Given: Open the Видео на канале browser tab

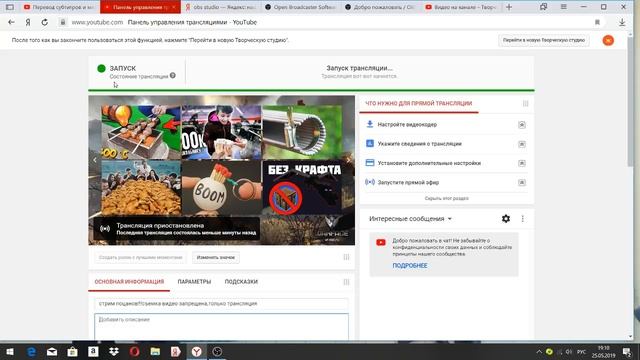Looking at the screenshot, I should pos(461,7).
